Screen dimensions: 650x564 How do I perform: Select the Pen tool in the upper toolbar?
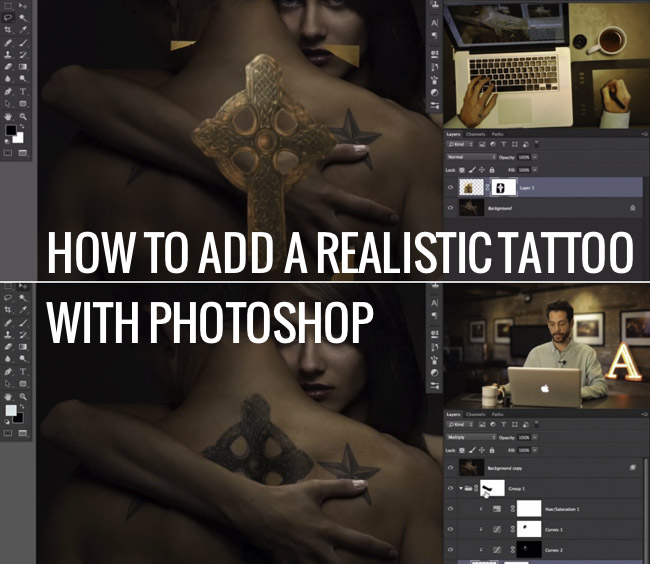[x=8, y=91]
